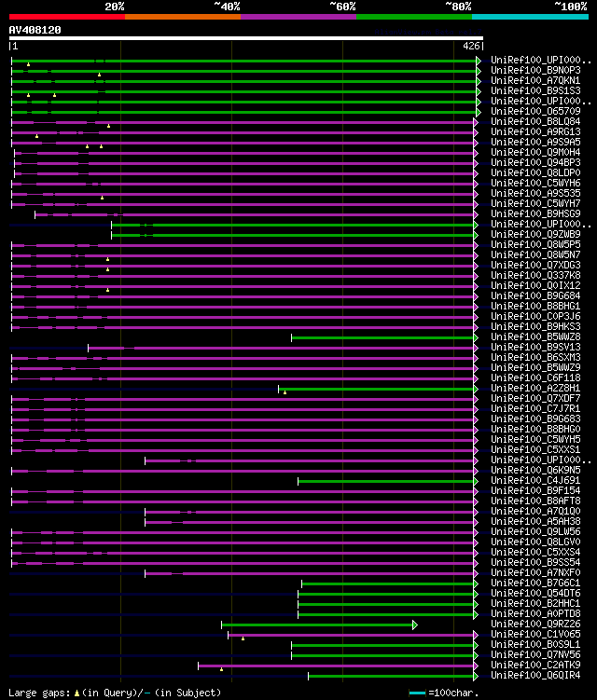Open hit UniRef100_A7NXF0
This screenshot has width=597, height=700.
click(x=535, y=573)
